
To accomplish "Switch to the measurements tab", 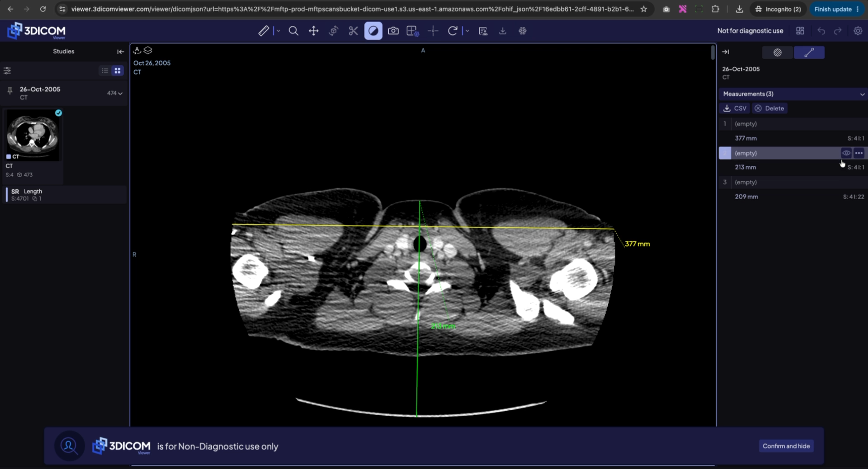I will 809,52.
